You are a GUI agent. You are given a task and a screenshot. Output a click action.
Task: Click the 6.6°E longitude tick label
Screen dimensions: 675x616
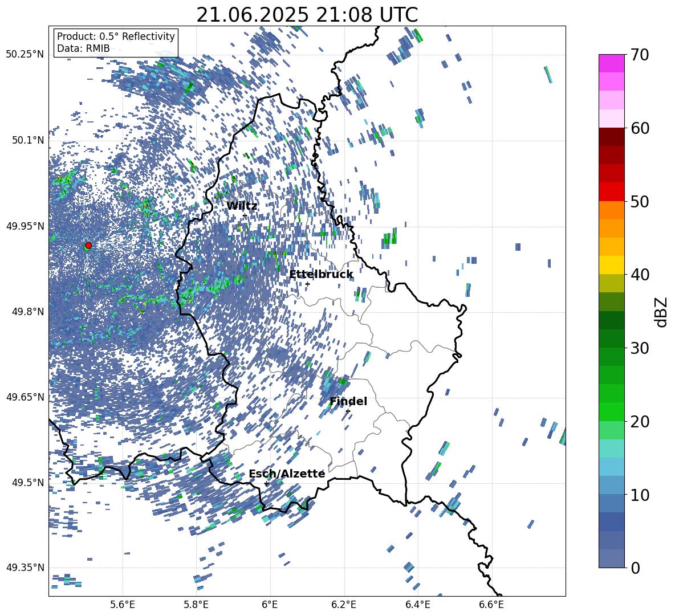click(x=491, y=605)
